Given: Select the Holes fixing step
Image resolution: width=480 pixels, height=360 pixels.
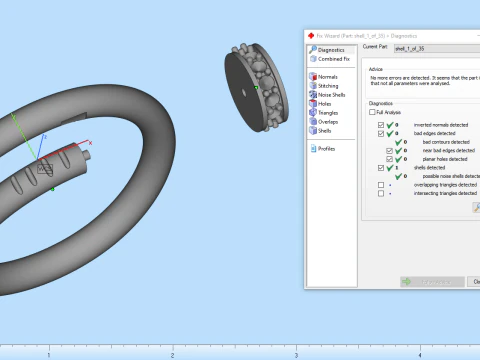Looking at the screenshot, I should click(320, 104).
